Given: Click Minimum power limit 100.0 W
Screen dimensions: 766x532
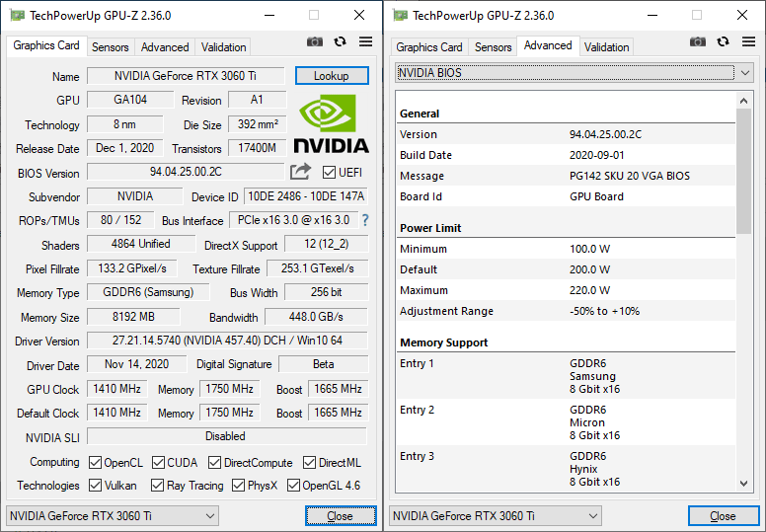Looking at the screenshot, I should point(589,249).
